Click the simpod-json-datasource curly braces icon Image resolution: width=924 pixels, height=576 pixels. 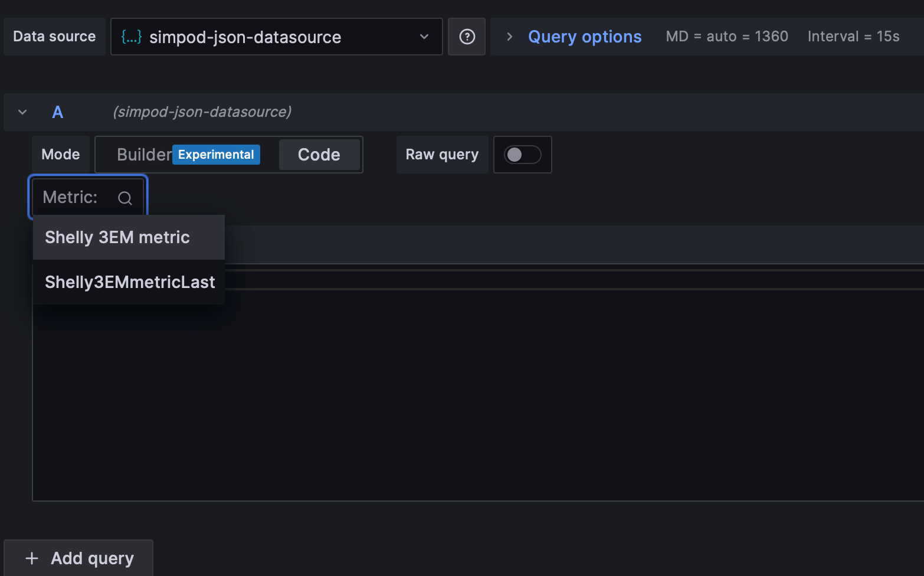[131, 37]
